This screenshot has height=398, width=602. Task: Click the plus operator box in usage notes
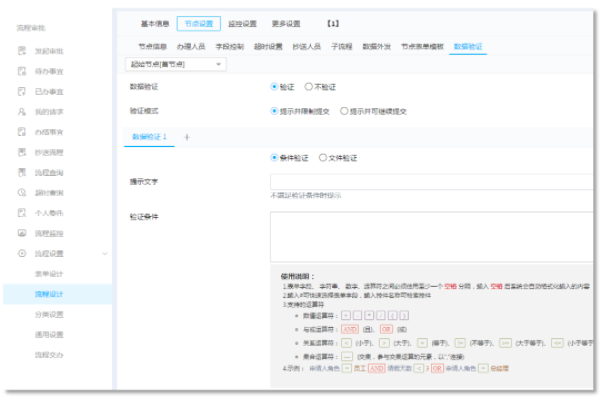pyautogui.click(x=346, y=315)
